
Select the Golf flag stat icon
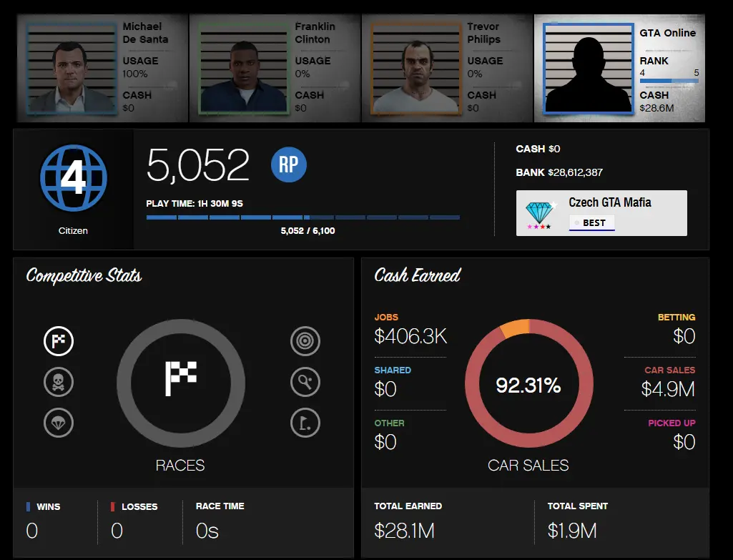[305, 423]
